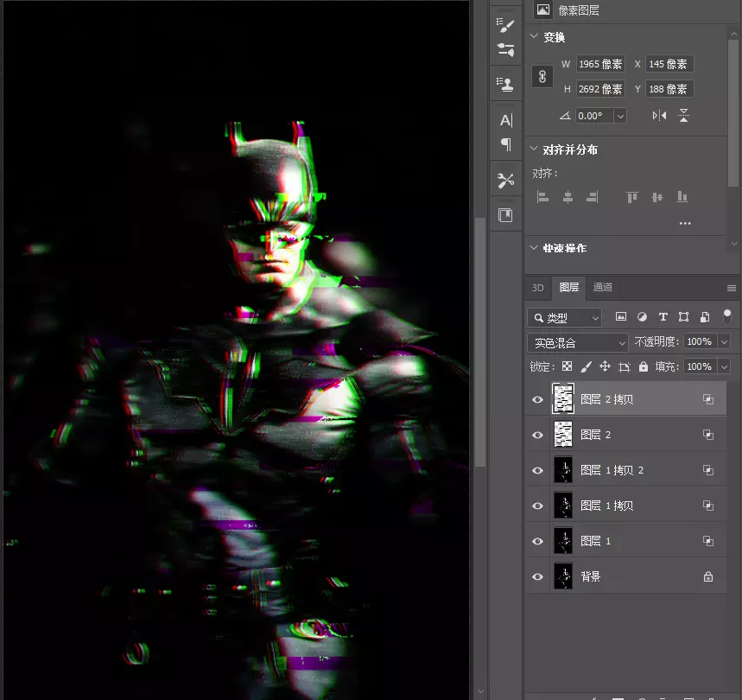Click the 填充 percentage field
742x700 pixels.
701,366
